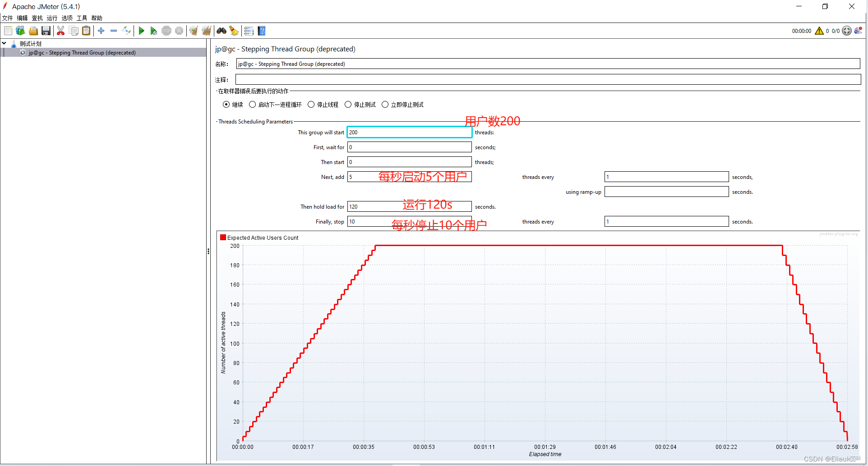Click 'This group will start' threads field
Screen dimensions: 868x466
tap(410, 132)
